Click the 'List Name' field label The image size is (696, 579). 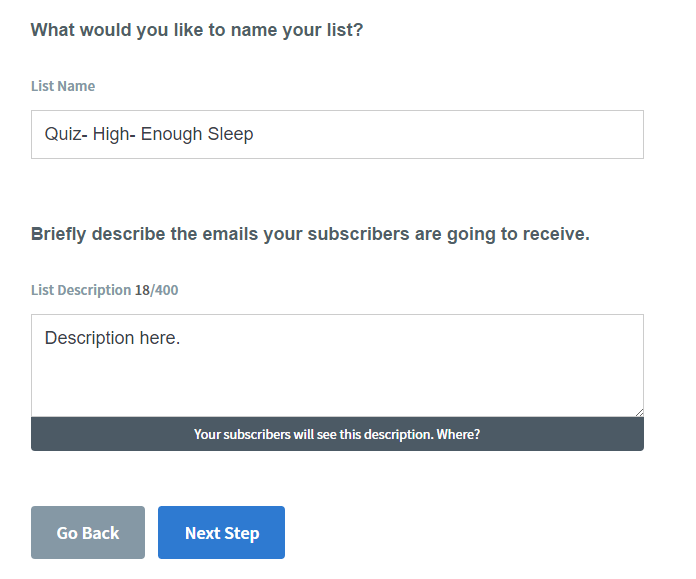(63, 86)
